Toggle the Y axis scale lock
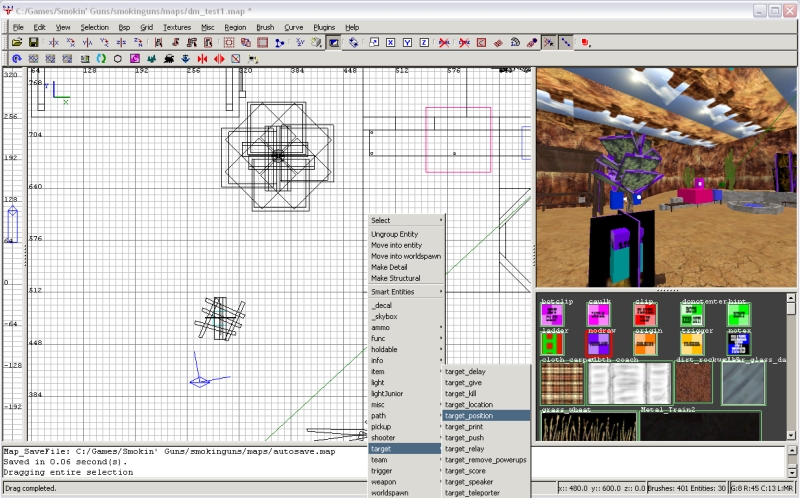This screenshot has height=498, width=800. click(x=407, y=43)
